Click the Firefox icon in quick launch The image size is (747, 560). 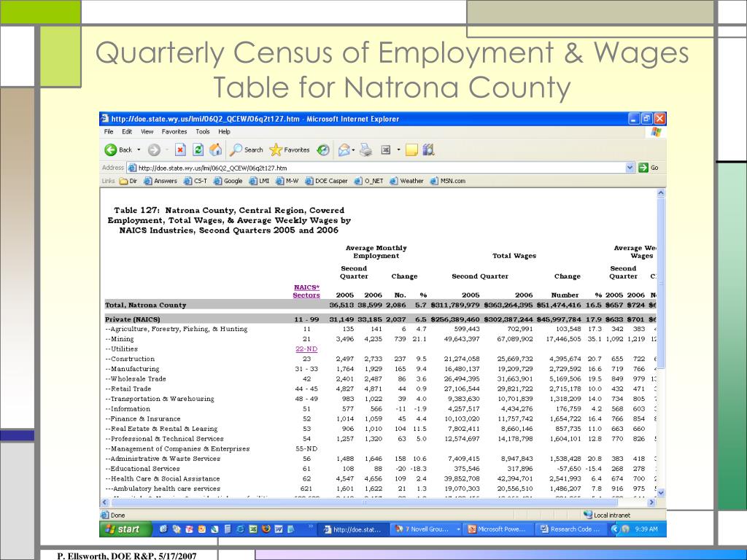click(x=266, y=529)
